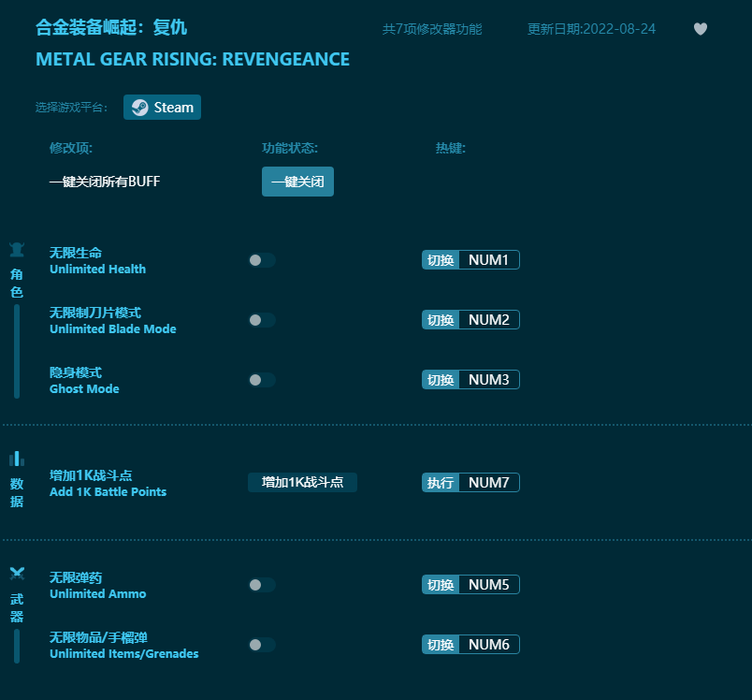This screenshot has width=752, height=700.
Task: Click the heart favorite icon
Action: pyautogui.click(x=701, y=29)
